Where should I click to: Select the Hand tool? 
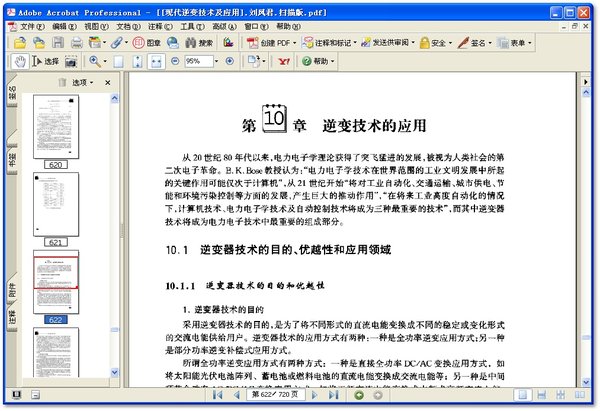[x=20, y=61]
